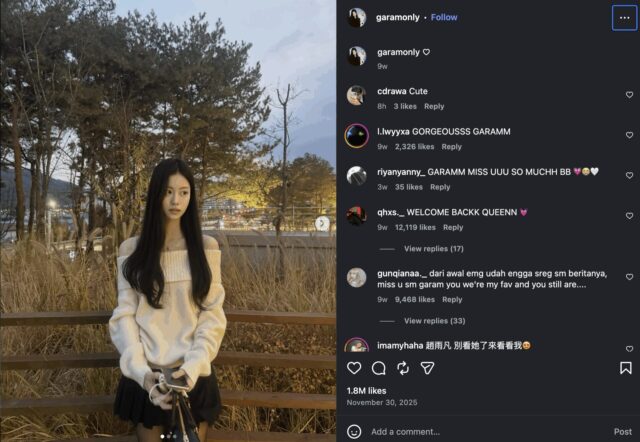640x442 pixels.
Task: Repost using the circular arrows icon
Action: point(403,368)
